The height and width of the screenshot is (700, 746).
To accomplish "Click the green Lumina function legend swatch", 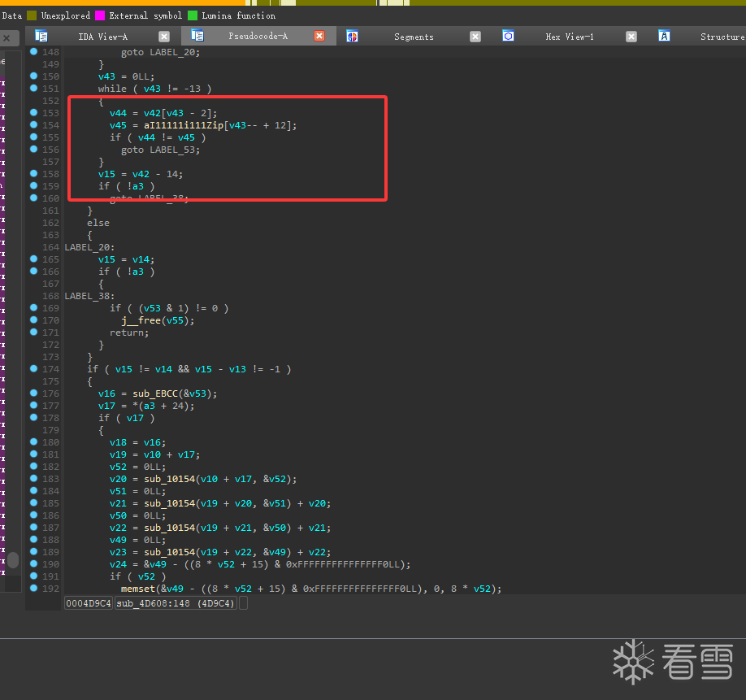I will (193, 15).
